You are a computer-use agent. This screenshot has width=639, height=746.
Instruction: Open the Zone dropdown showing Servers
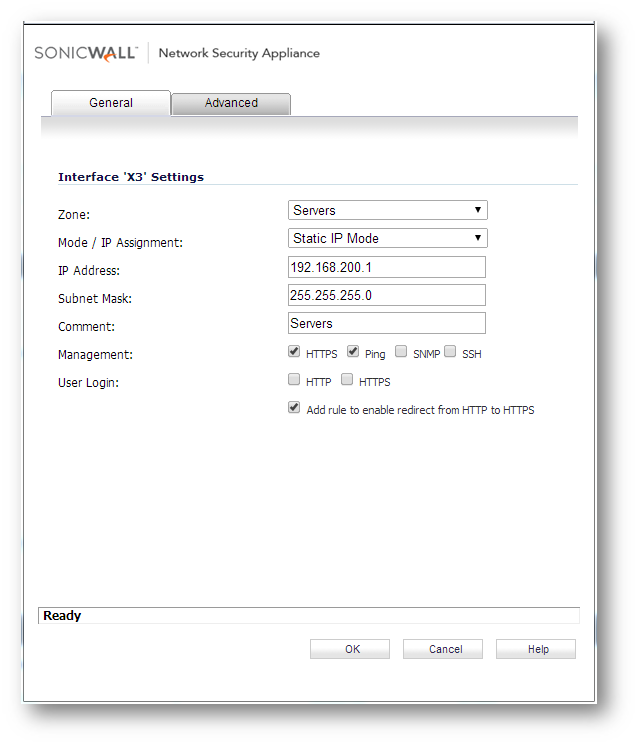click(x=387, y=211)
